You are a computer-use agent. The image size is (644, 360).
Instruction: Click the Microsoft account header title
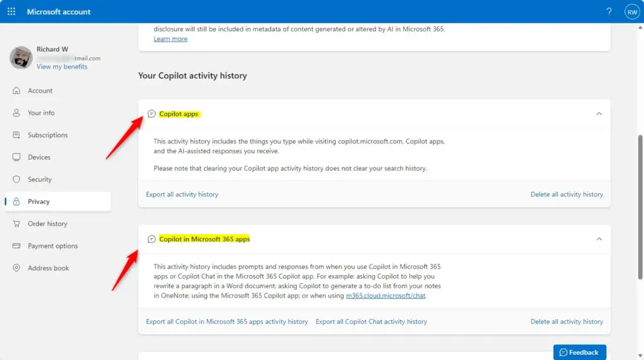coord(58,12)
